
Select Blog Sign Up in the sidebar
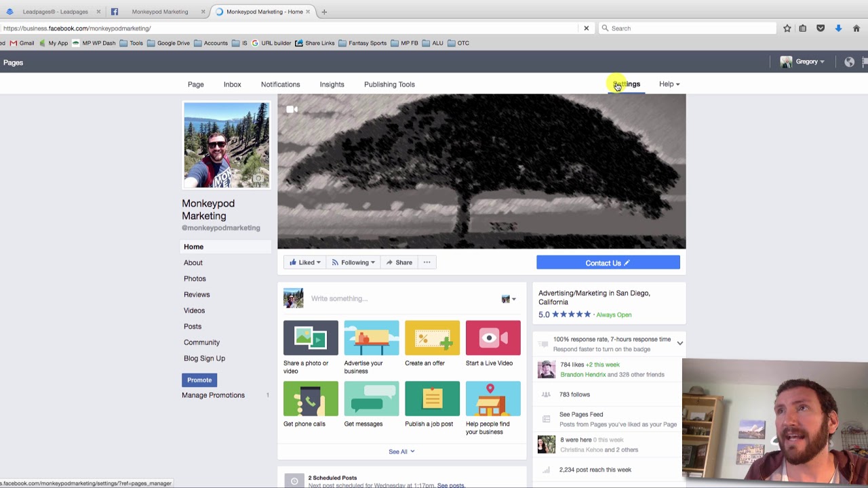[x=204, y=359]
